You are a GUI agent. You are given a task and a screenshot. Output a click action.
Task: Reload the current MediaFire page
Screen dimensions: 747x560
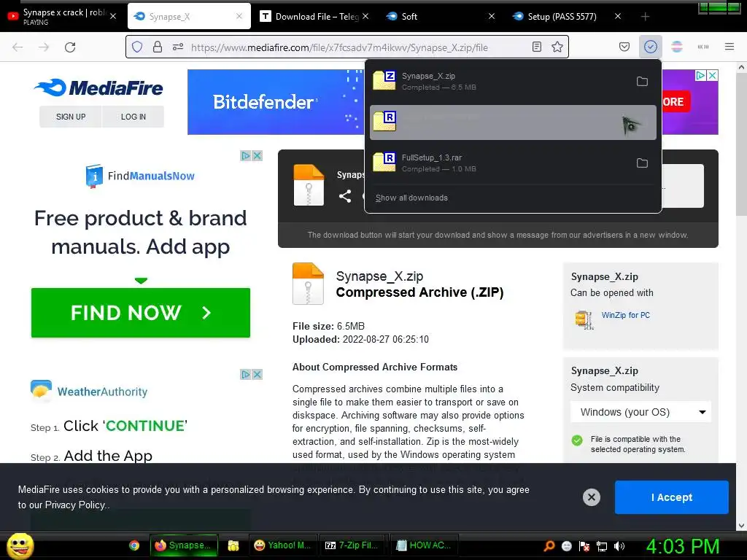(70, 47)
